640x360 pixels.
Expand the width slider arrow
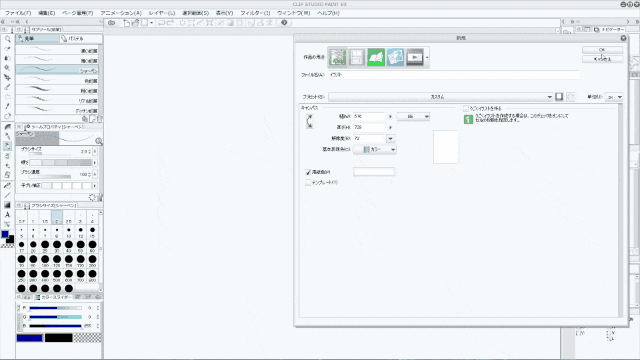(390, 117)
